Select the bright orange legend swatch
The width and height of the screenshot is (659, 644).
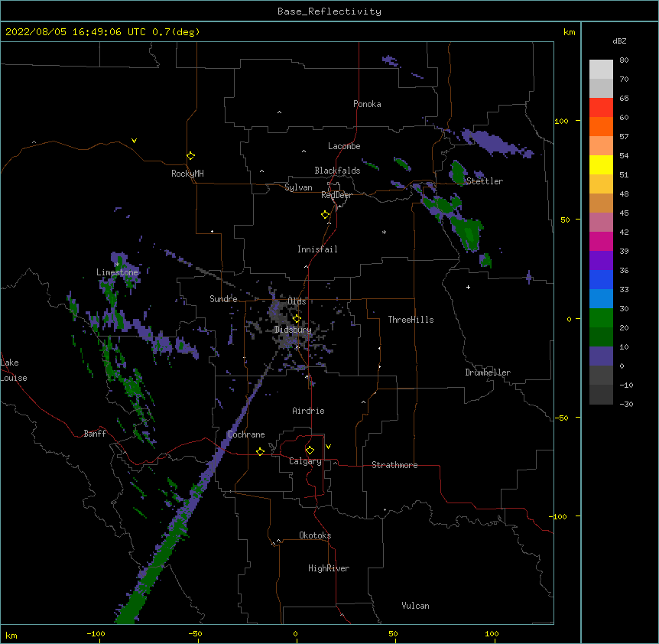click(601, 126)
